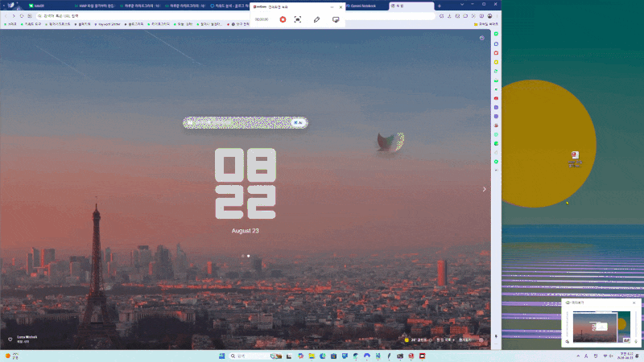Click the bottom-right icon in the preview popup
Screen dimensions: 644x362
(636, 341)
